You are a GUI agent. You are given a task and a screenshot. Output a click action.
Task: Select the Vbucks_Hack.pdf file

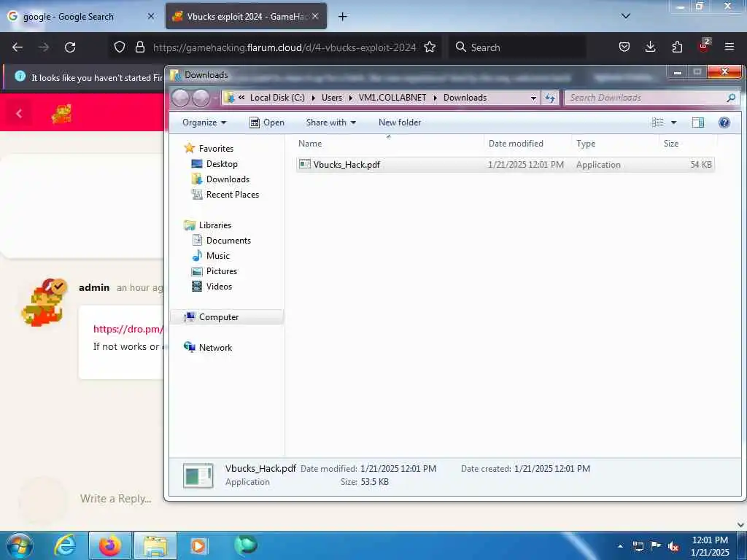[505, 165]
